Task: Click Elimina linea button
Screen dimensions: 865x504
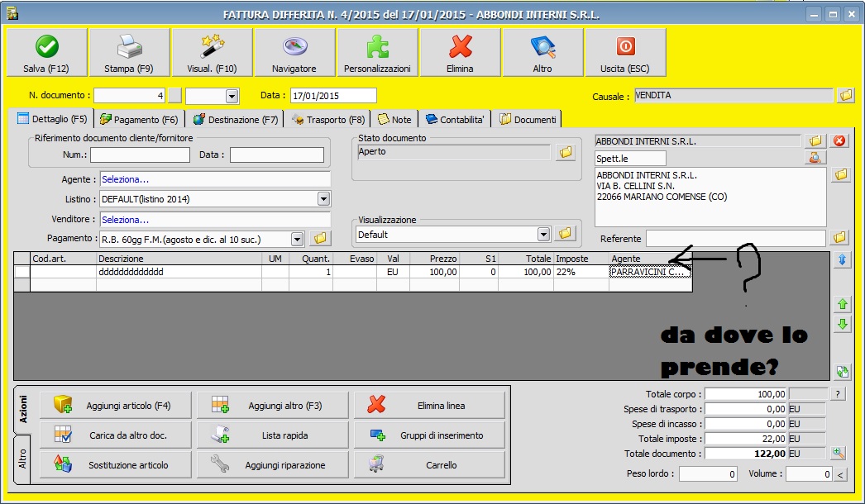Action: (x=430, y=406)
